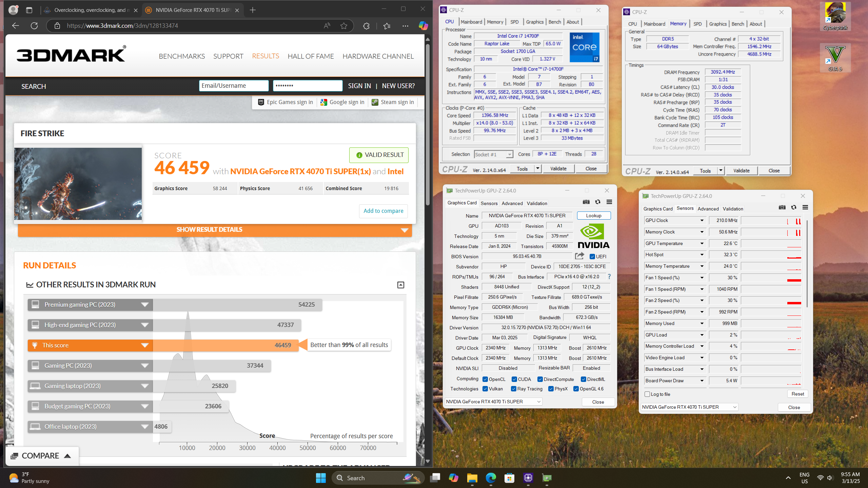Click Validate in CPU-Z Memory window

(x=741, y=171)
